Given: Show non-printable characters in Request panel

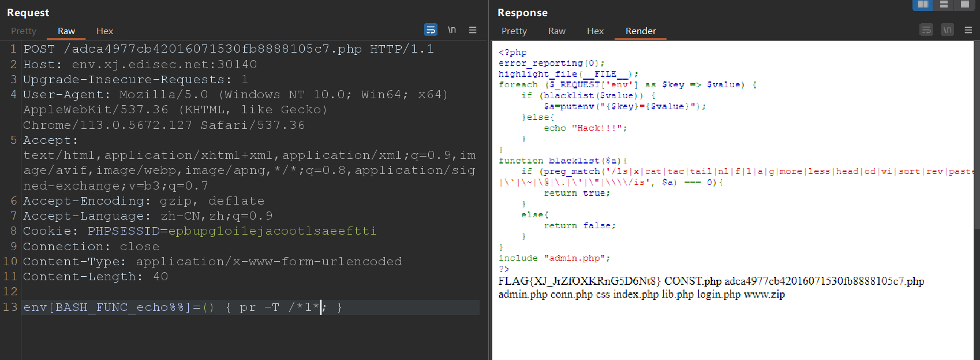Looking at the screenshot, I should pyautogui.click(x=452, y=30).
